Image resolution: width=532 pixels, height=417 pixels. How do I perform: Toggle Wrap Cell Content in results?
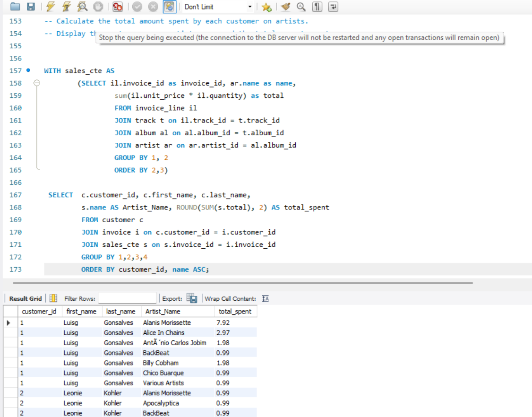[265, 298]
